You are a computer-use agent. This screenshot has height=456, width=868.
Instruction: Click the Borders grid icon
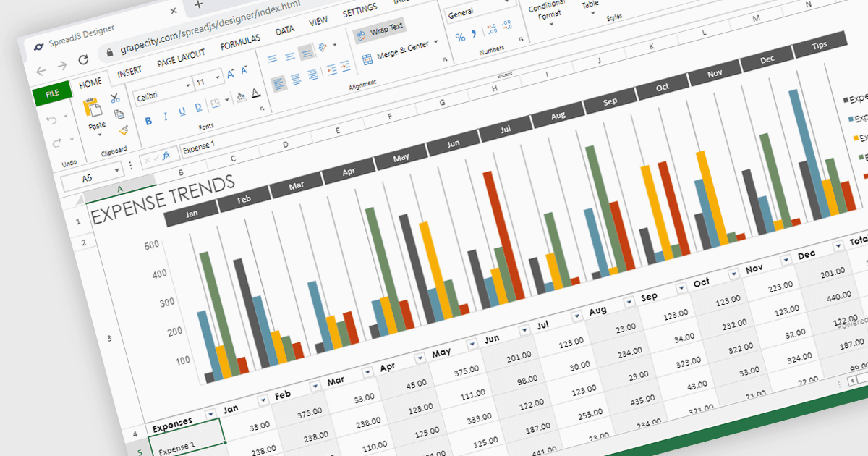click(x=216, y=104)
